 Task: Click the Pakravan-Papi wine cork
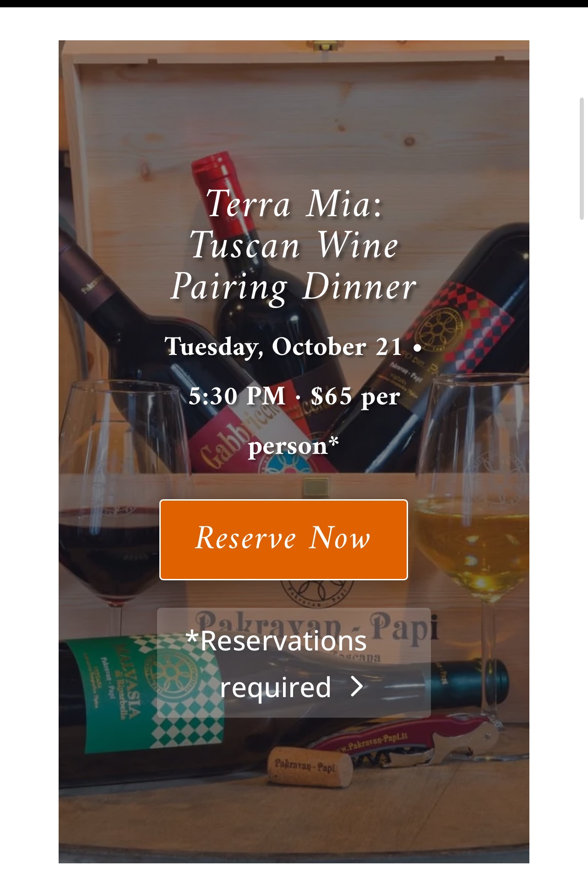(310, 766)
